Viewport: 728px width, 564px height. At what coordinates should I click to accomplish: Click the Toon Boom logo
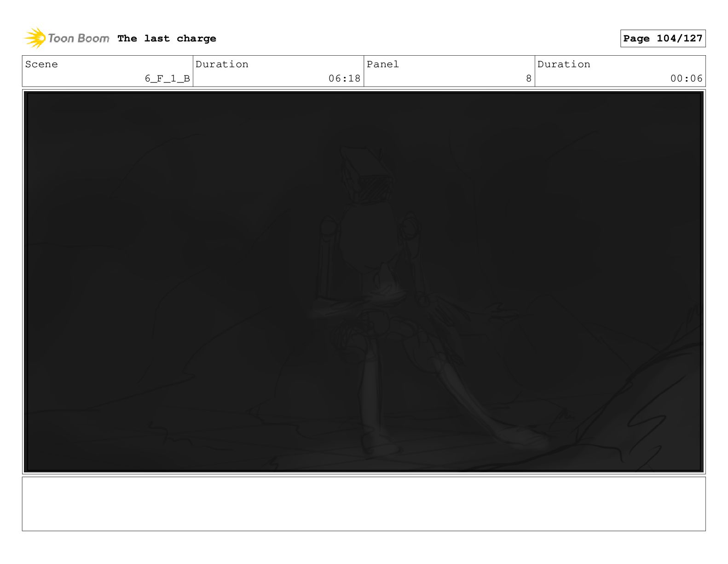(x=66, y=38)
